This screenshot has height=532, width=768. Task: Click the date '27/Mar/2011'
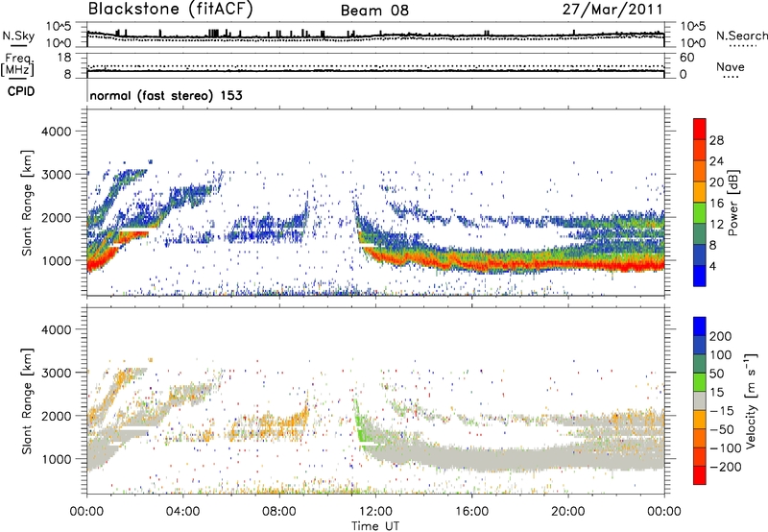pos(612,10)
